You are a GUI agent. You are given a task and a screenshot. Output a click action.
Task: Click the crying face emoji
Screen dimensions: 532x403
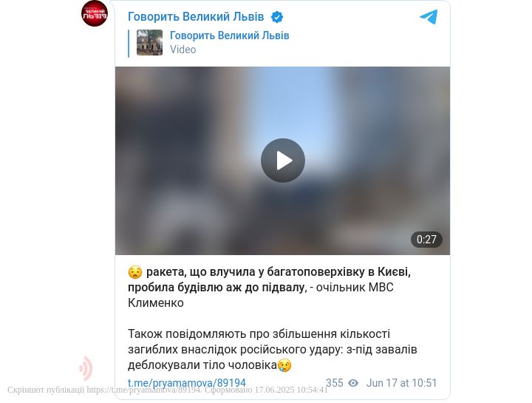coord(284,365)
